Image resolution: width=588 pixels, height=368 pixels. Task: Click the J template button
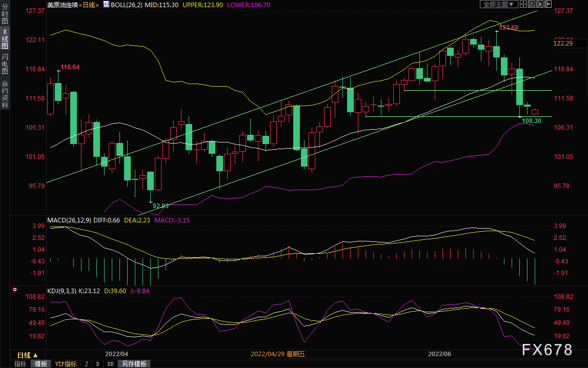pos(87,364)
